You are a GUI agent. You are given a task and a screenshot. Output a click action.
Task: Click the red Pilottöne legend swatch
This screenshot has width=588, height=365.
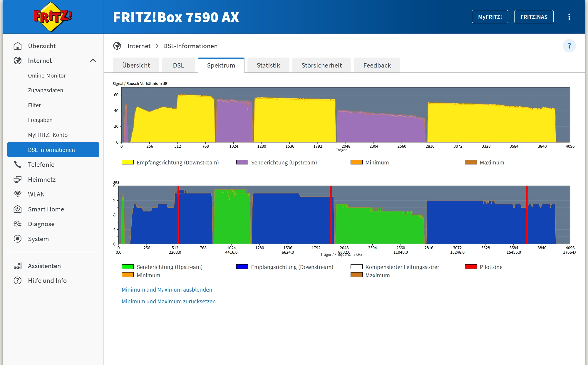pos(470,267)
